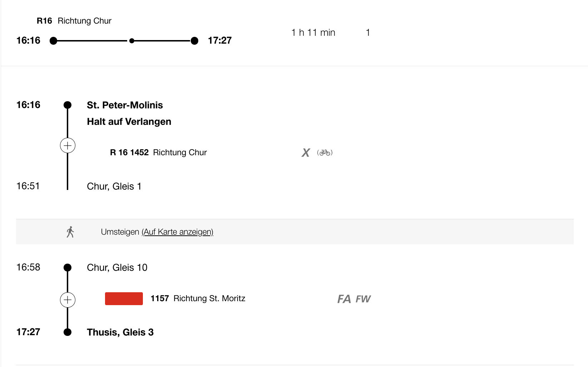Click the FA attribute icon
Screen dimensions: 588x367
(x=344, y=299)
